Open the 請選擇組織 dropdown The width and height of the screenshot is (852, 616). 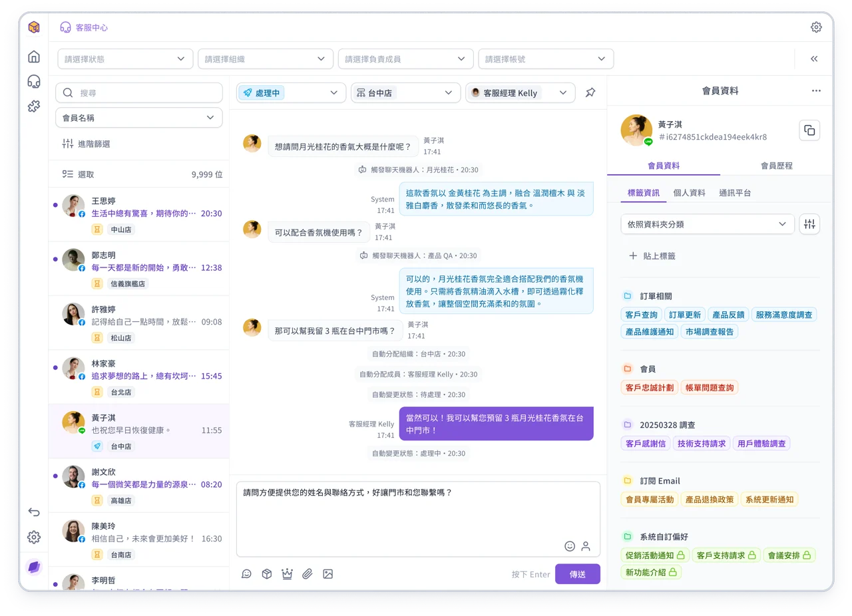click(x=266, y=59)
